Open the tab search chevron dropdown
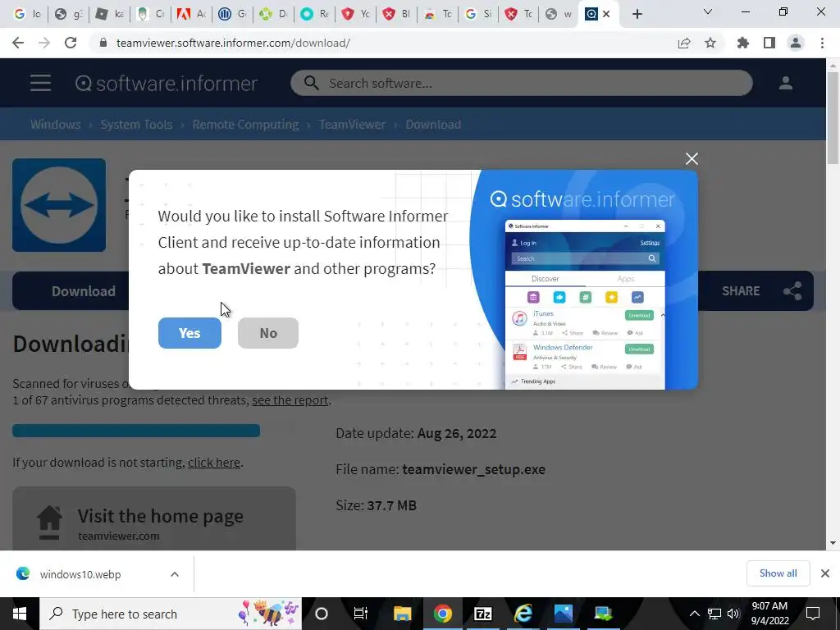 tap(708, 11)
